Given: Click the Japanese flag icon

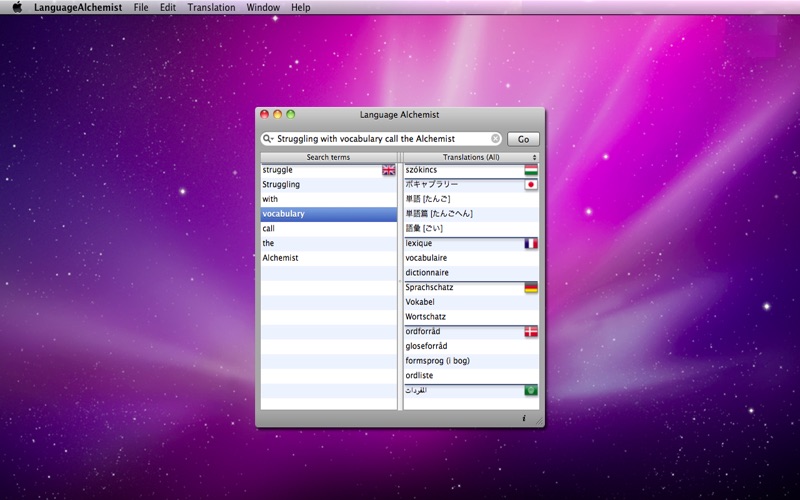Looking at the screenshot, I should 531,185.
